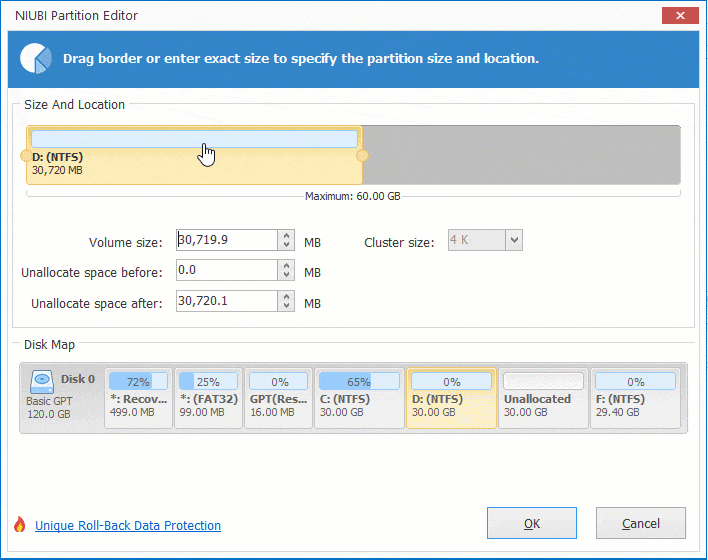Select the Recovery 499.0 MB partition in Disk Map

(139, 398)
